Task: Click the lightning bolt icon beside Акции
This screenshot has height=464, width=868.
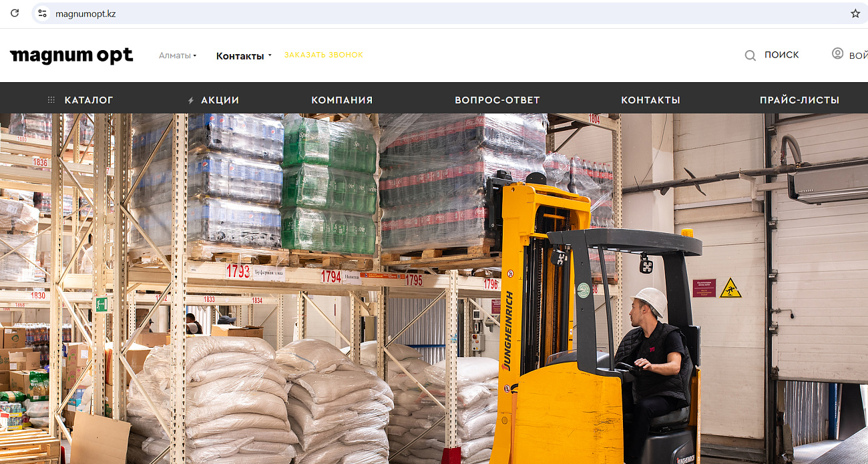Action: [191, 101]
